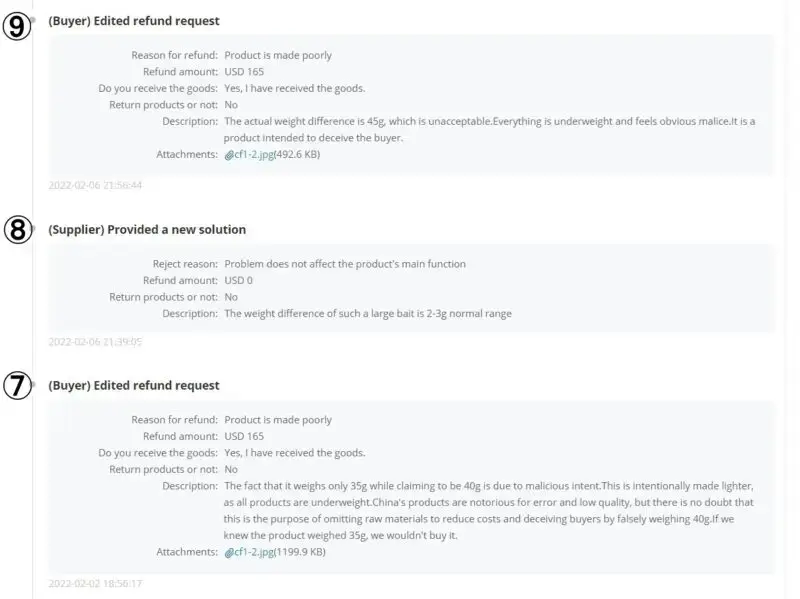Screen dimensions: 800x599
Task: Click paperclip icon beside the 1199.9 KB attachment
Action: [x=229, y=552]
